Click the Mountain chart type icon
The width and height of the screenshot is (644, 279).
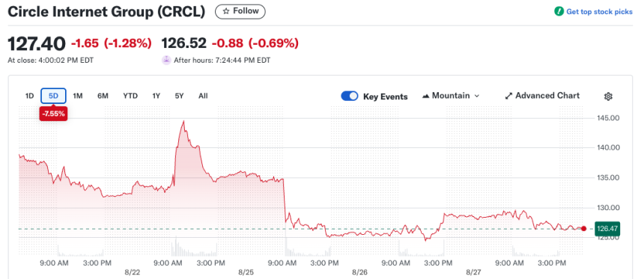(x=425, y=96)
